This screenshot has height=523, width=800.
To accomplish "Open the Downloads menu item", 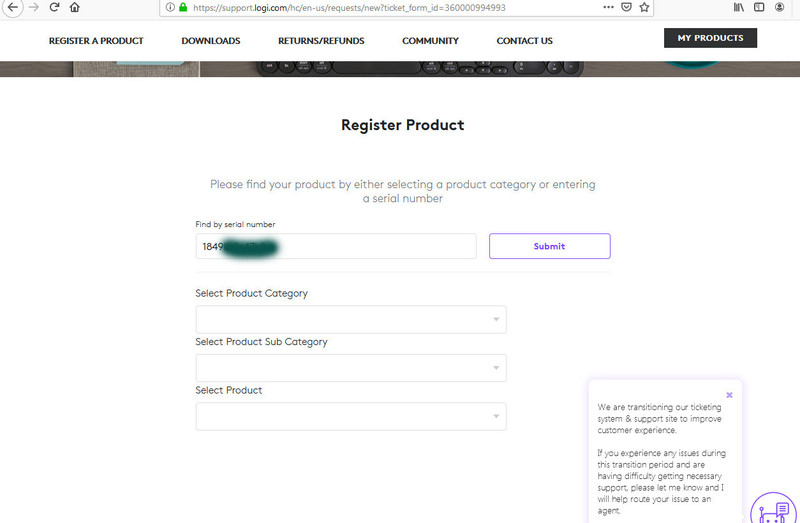I will 210,41.
